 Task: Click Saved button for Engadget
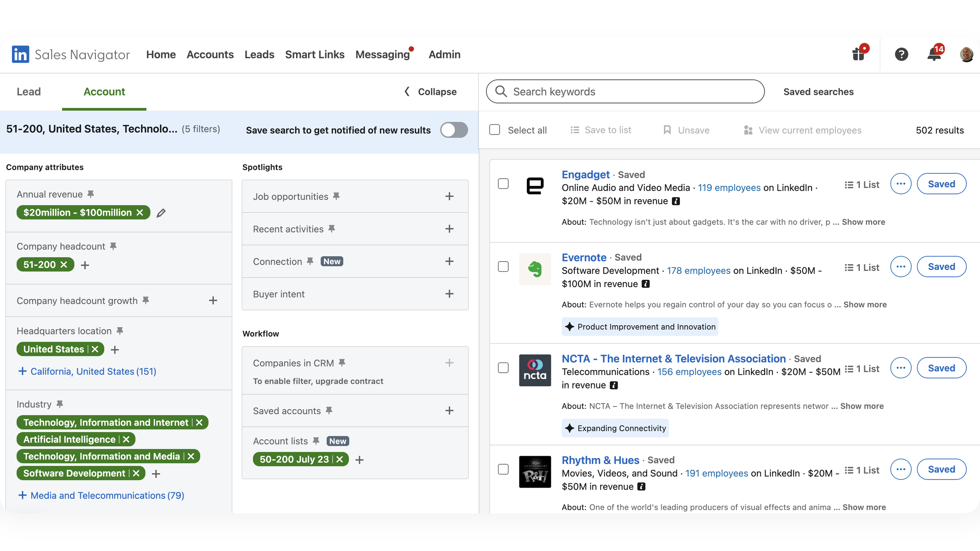click(x=941, y=184)
